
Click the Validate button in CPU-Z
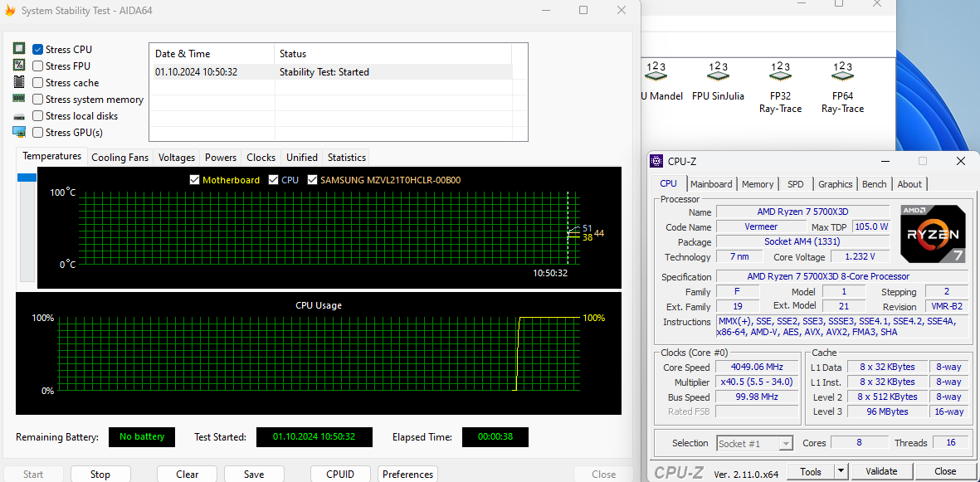(882, 471)
